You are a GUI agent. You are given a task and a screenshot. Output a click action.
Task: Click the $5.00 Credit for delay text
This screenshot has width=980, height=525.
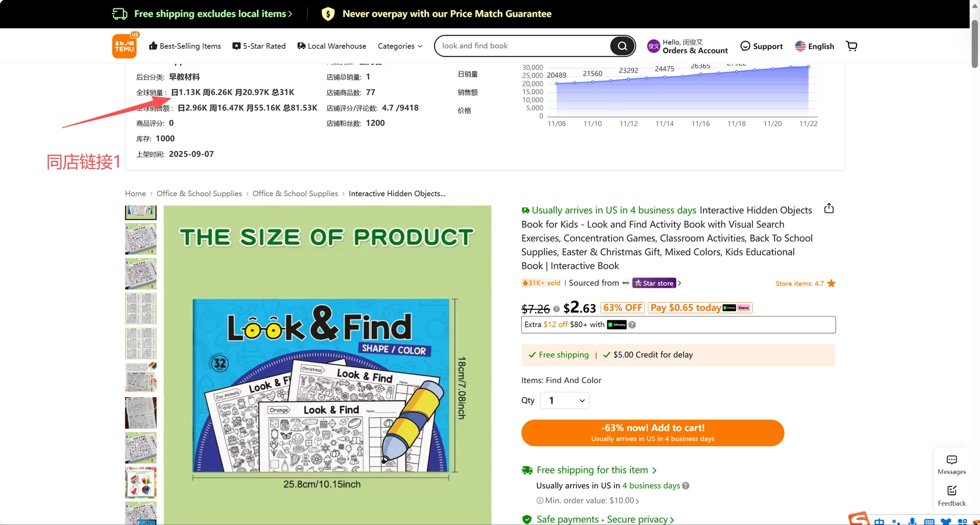[653, 355]
